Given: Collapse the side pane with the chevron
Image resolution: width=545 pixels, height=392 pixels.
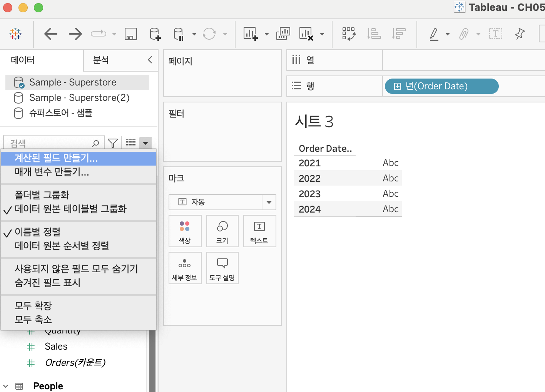Looking at the screenshot, I should click(150, 60).
